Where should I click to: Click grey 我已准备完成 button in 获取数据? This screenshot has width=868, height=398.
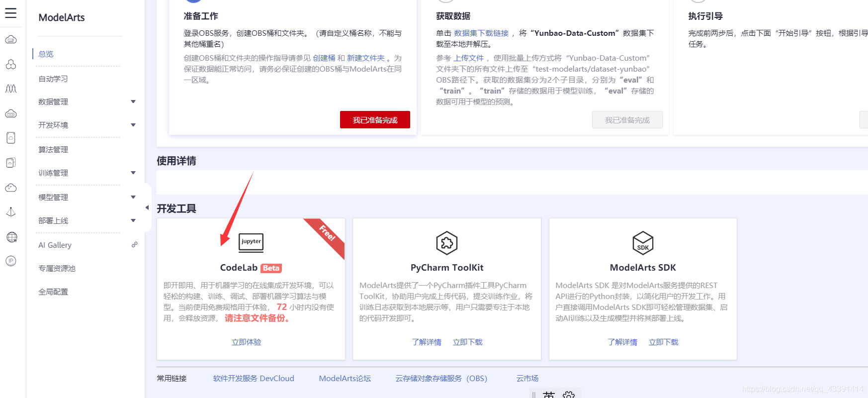[627, 120]
